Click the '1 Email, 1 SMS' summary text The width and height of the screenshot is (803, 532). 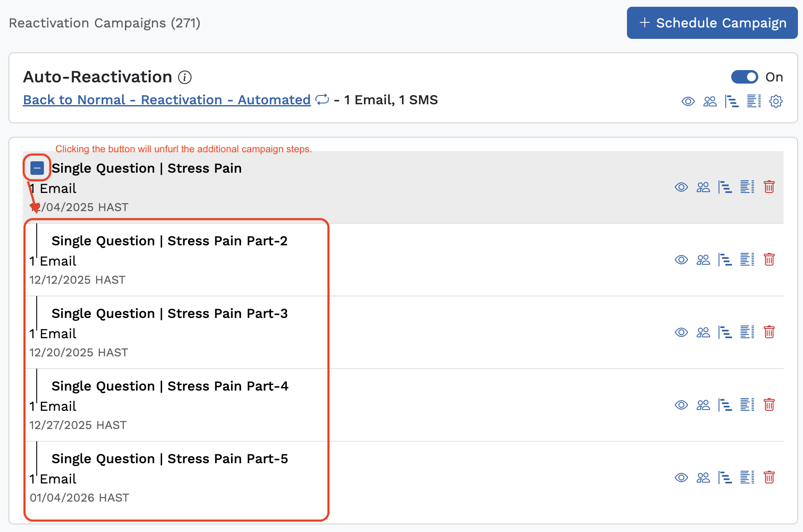391,100
